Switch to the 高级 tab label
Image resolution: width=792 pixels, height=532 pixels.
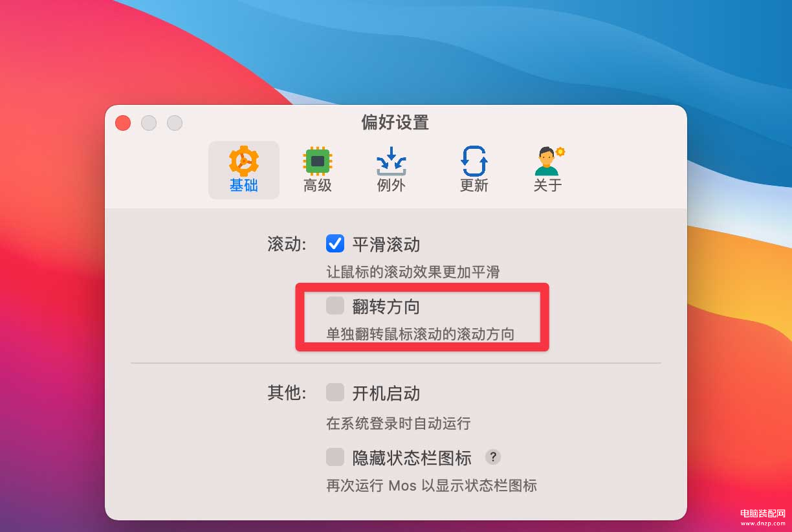[318, 185]
